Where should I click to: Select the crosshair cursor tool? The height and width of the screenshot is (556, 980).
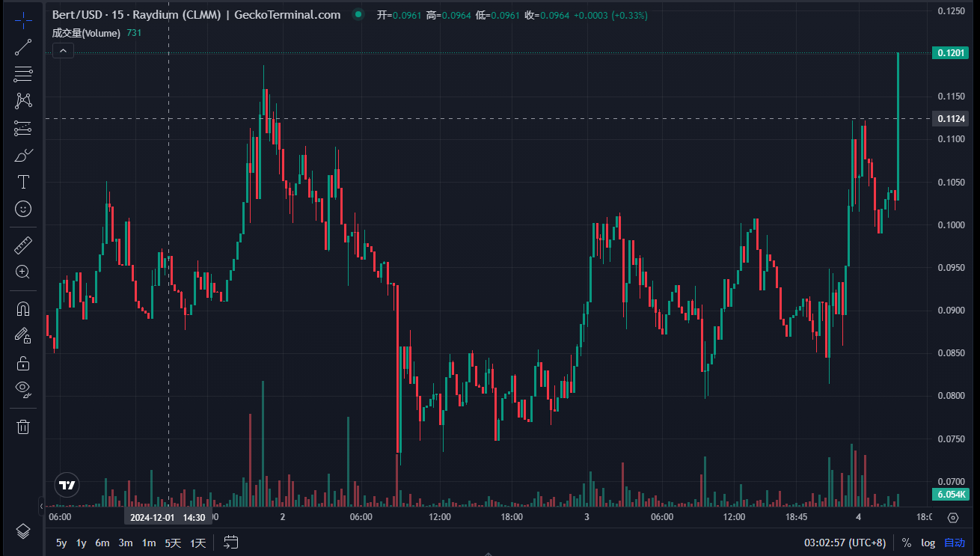[x=23, y=20]
